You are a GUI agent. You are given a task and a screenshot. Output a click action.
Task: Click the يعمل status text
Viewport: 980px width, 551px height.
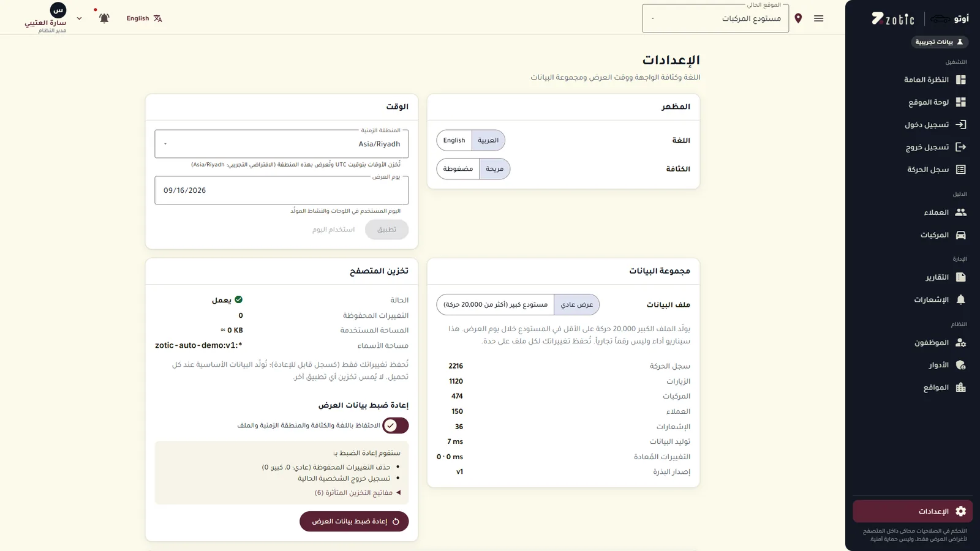coord(222,300)
